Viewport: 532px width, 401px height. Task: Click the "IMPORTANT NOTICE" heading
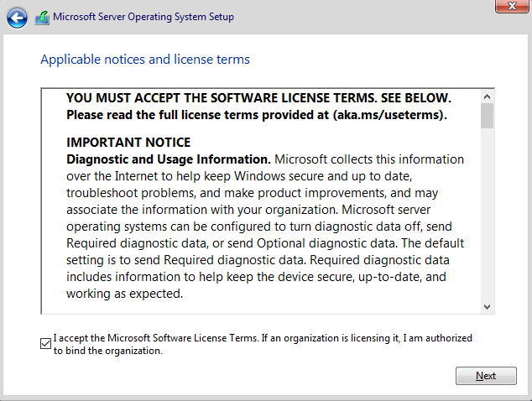pos(128,142)
